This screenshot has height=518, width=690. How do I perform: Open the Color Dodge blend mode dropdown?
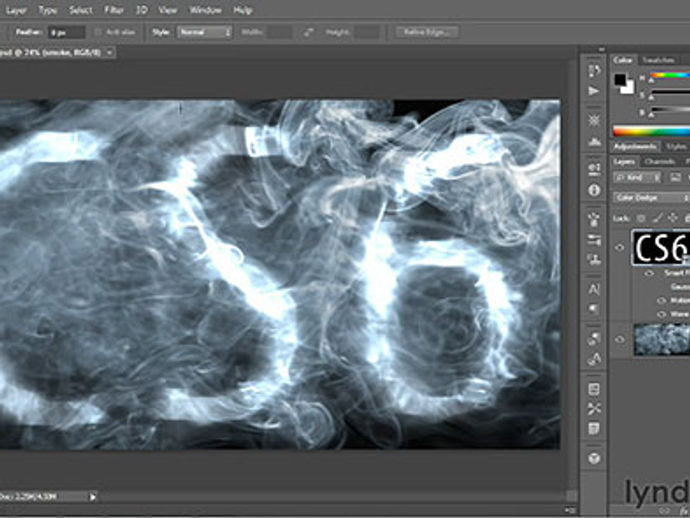coord(651,198)
